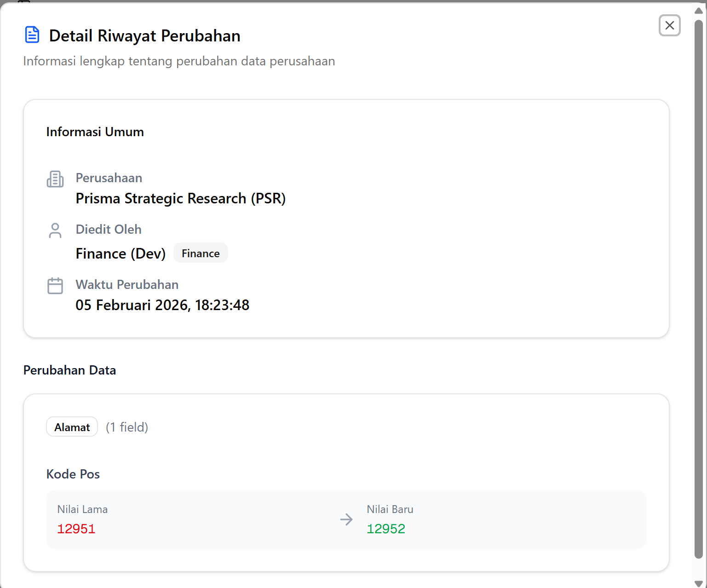Click the Kode Pos field label

pyautogui.click(x=73, y=474)
